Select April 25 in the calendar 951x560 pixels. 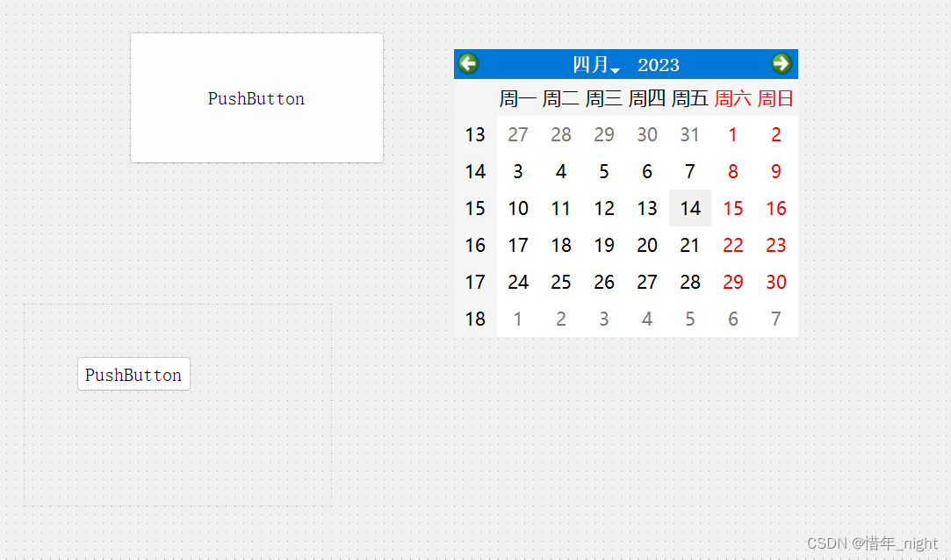click(561, 282)
